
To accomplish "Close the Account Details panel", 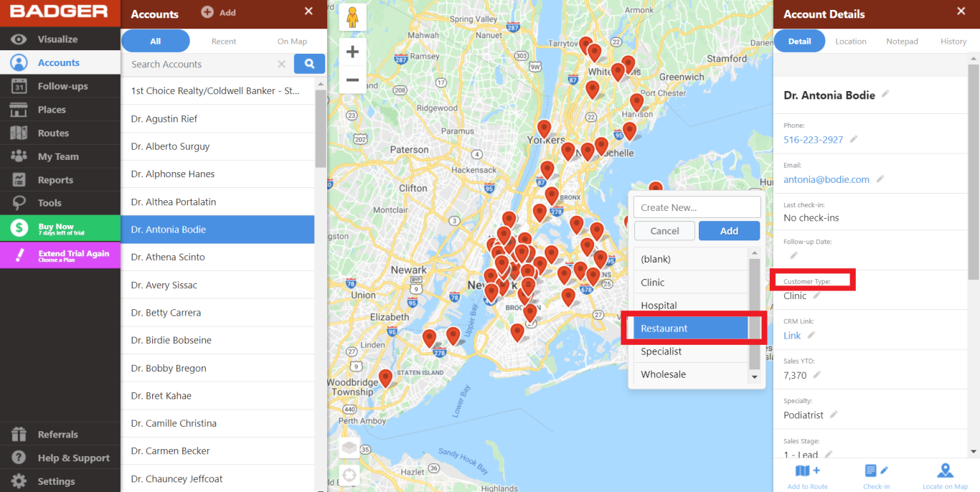I will (x=961, y=11).
